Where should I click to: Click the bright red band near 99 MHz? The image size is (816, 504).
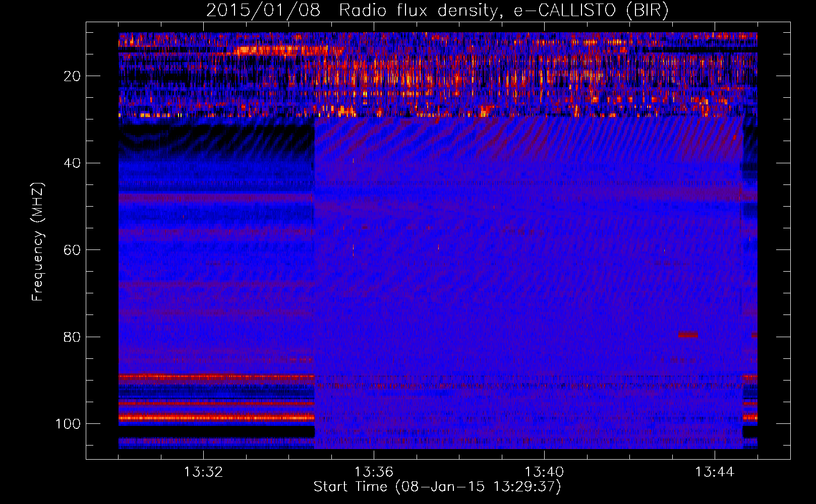216,417
